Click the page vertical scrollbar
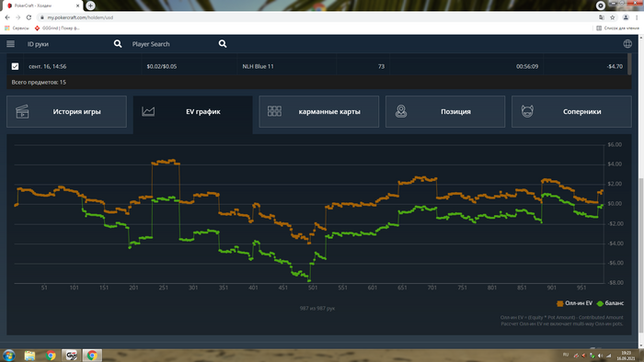This screenshot has height=362, width=644. pos(641,255)
